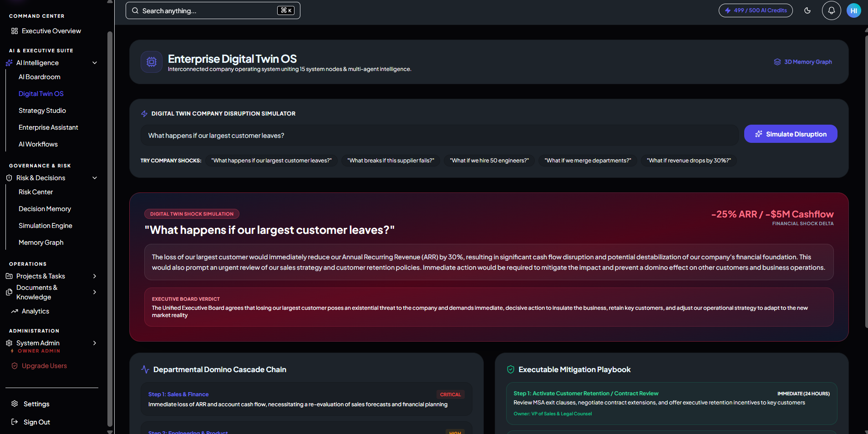Click the Enterprise Digital Twin chip icon
Screen dimensions: 868x434
coord(152,62)
